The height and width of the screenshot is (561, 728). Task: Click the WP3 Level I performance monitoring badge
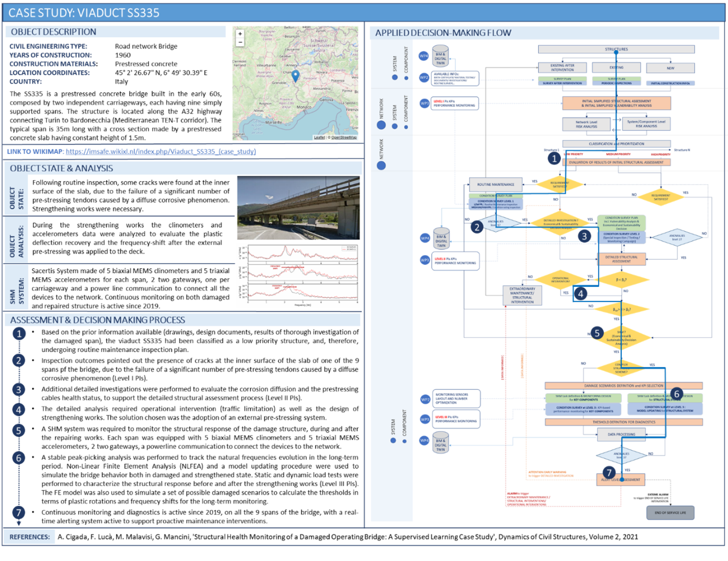[x=454, y=103]
